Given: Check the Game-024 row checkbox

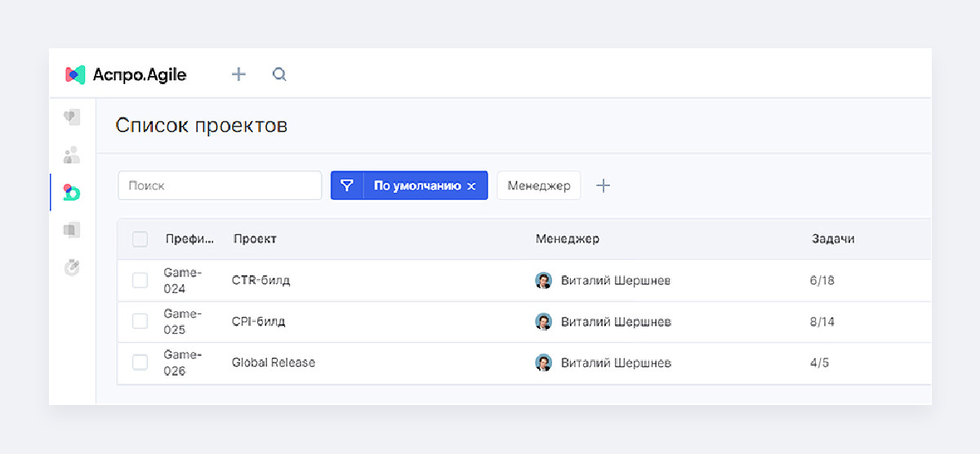Looking at the screenshot, I should (x=140, y=280).
